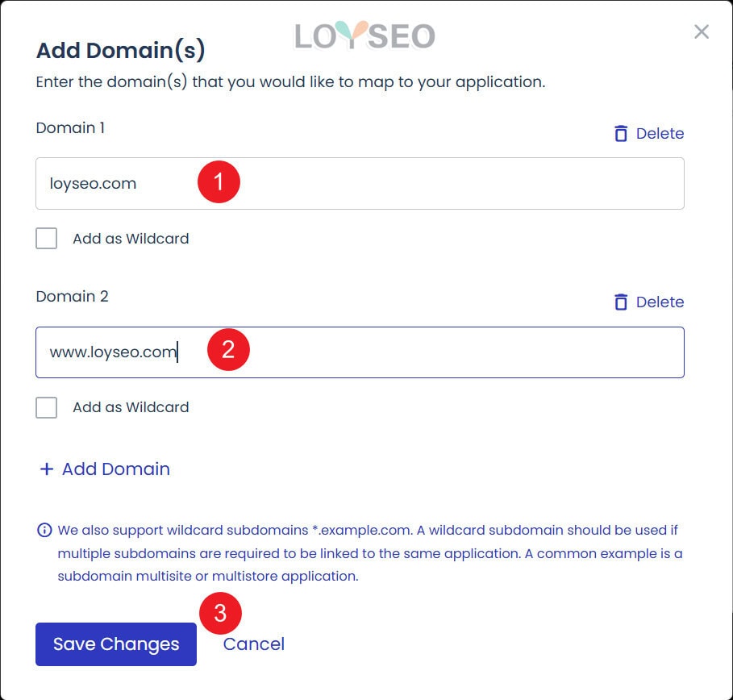Enable Add as Wildcard for Domain 2
The height and width of the screenshot is (700, 733).
click(46, 407)
